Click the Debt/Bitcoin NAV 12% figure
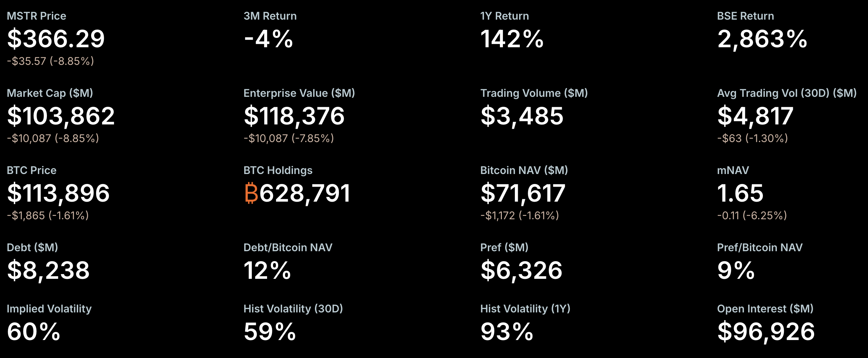 (267, 270)
